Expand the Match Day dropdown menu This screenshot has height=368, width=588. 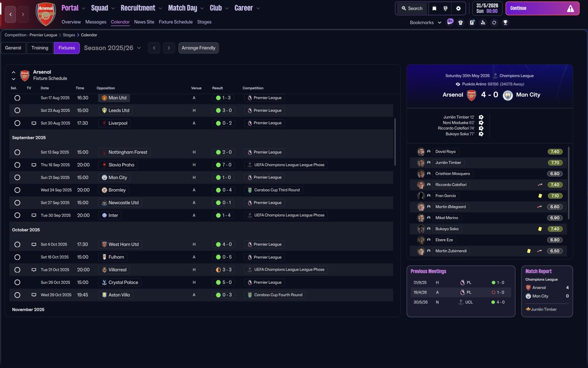coord(186,8)
